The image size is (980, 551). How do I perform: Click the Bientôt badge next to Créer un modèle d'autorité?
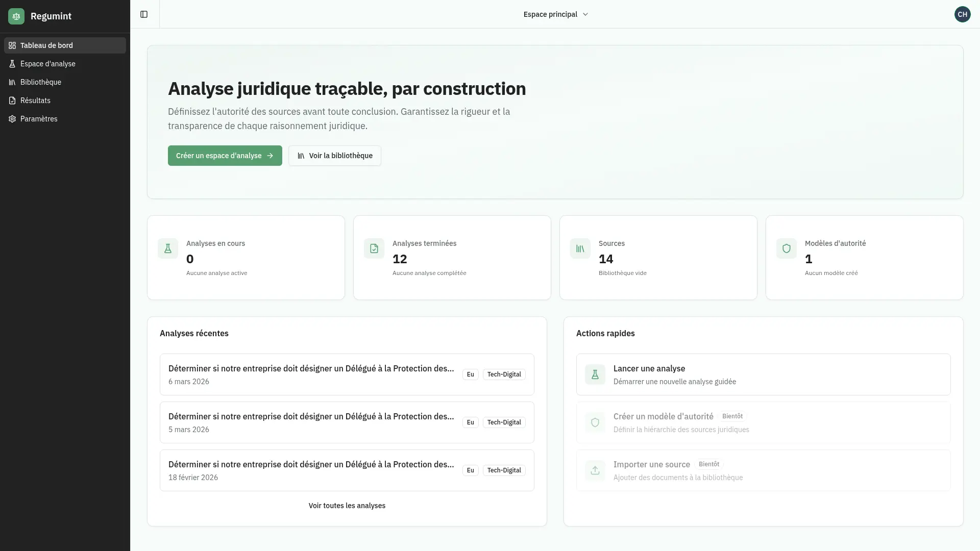[732, 416]
